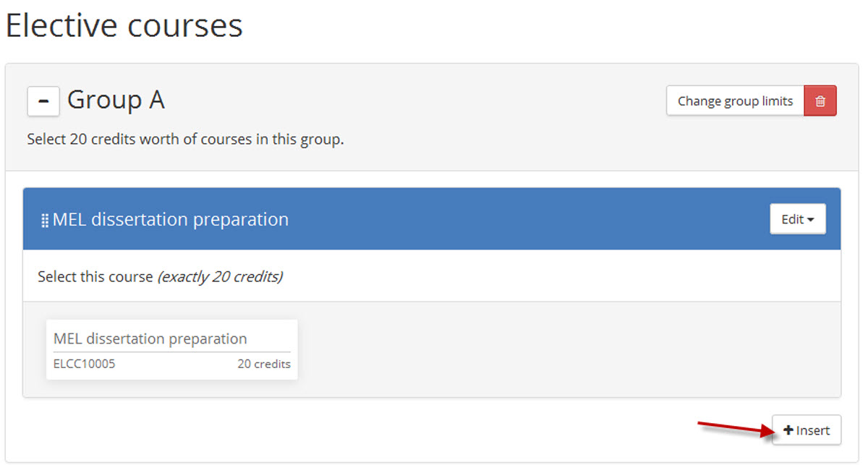
Task: Click the grip handle beside MEL dissertation preparation
Action: pos(45,221)
